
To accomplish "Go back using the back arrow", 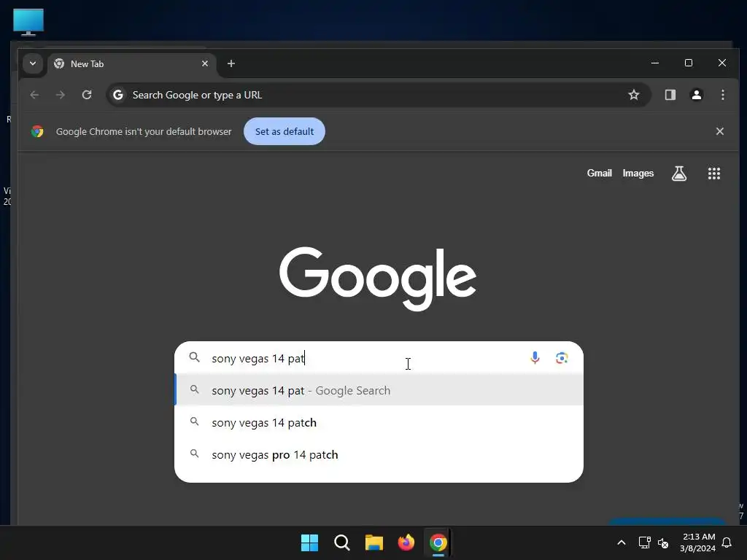I will click(x=34, y=95).
